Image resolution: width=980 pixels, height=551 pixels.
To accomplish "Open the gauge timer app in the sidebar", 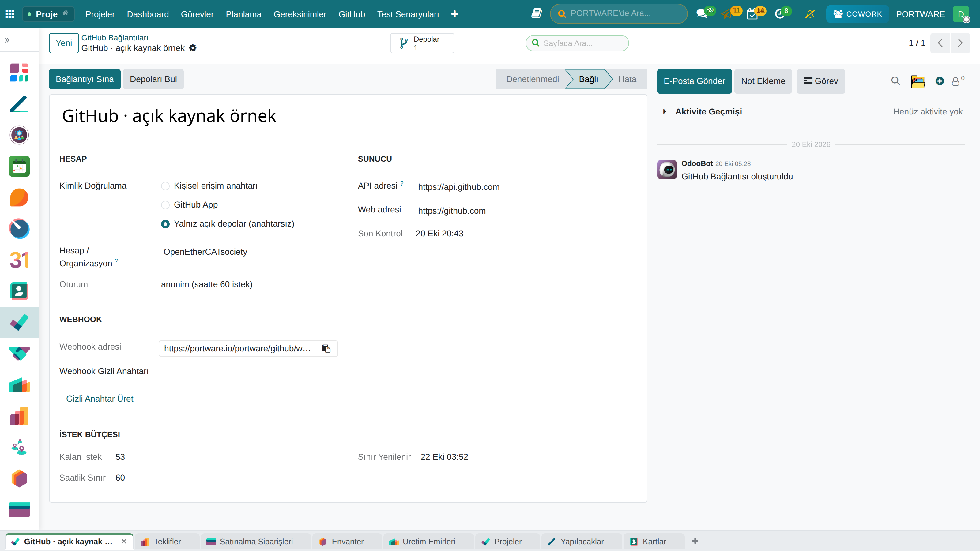I will (19, 229).
